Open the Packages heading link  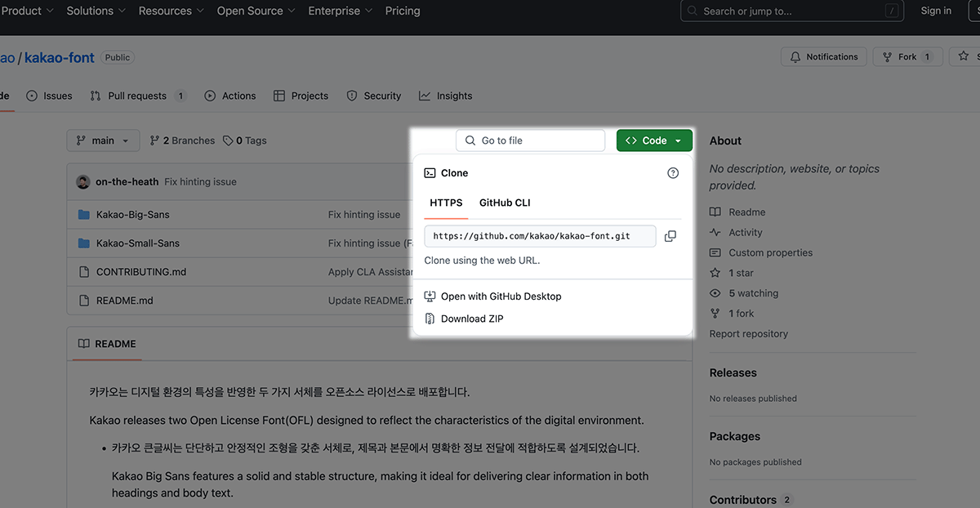tap(735, 436)
